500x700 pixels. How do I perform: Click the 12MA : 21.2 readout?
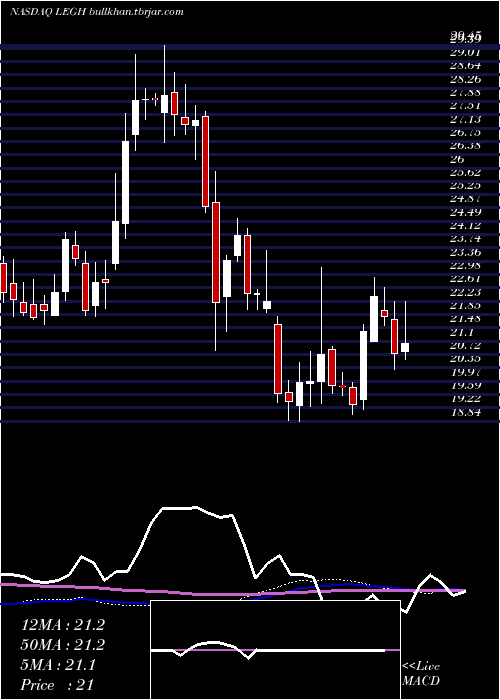pyautogui.click(x=62, y=625)
